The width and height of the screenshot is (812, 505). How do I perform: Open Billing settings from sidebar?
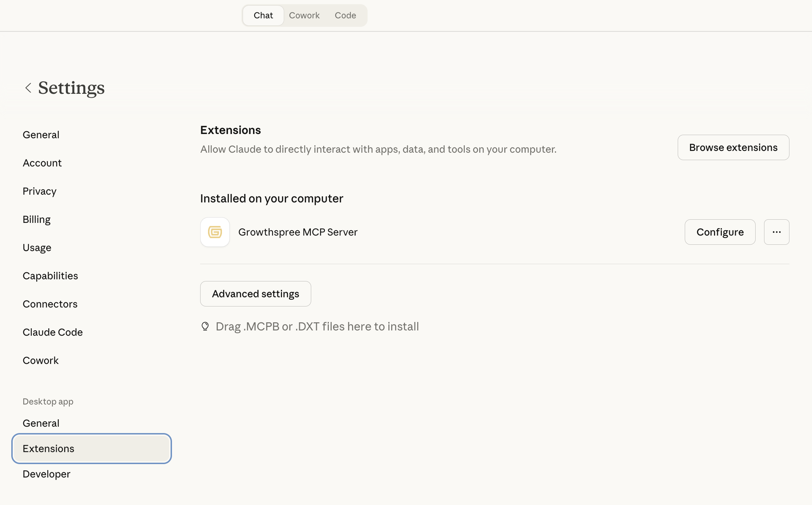pyautogui.click(x=36, y=219)
